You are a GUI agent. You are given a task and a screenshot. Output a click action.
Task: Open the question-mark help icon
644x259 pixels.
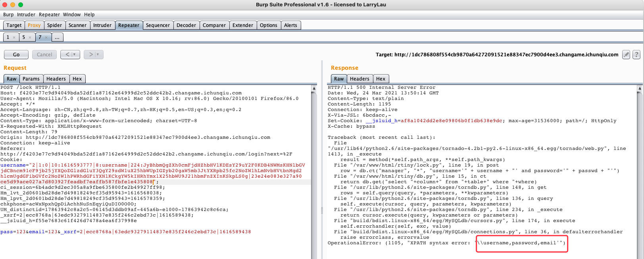[636, 55]
